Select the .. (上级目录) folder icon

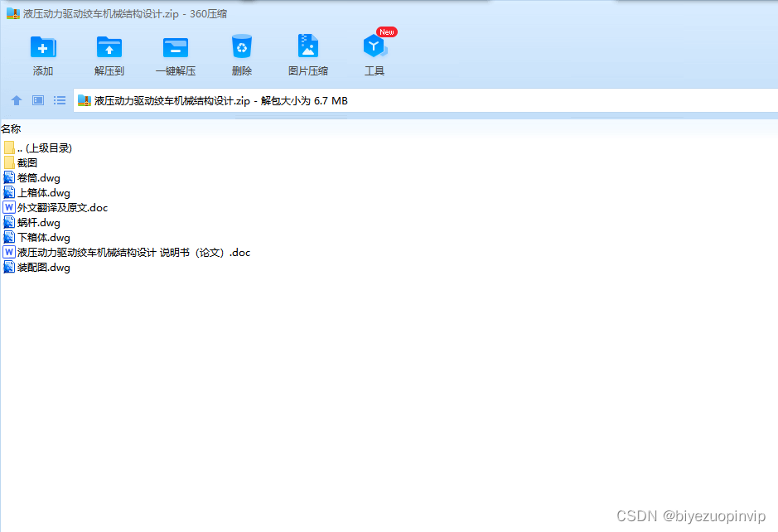pos(9,148)
